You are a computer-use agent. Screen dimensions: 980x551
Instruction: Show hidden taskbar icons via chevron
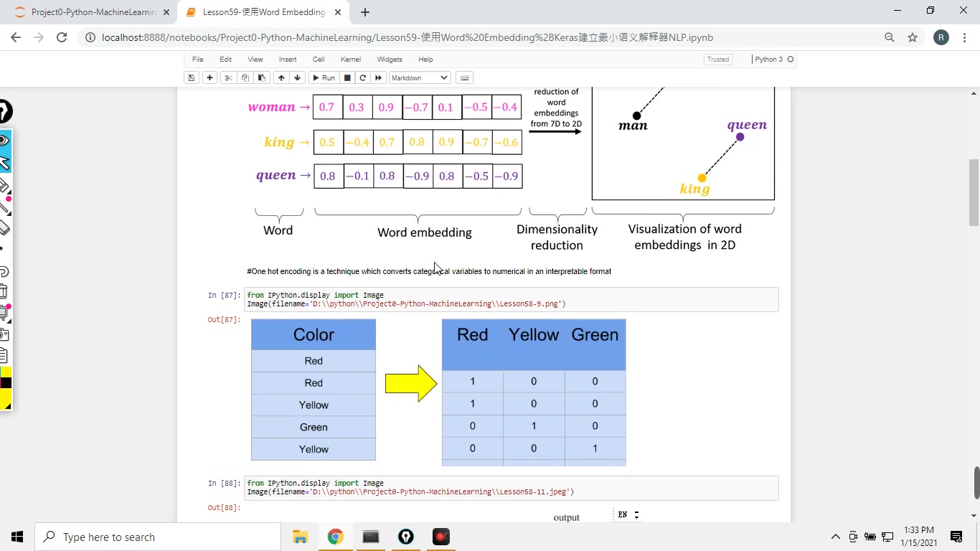(x=835, y=536)
